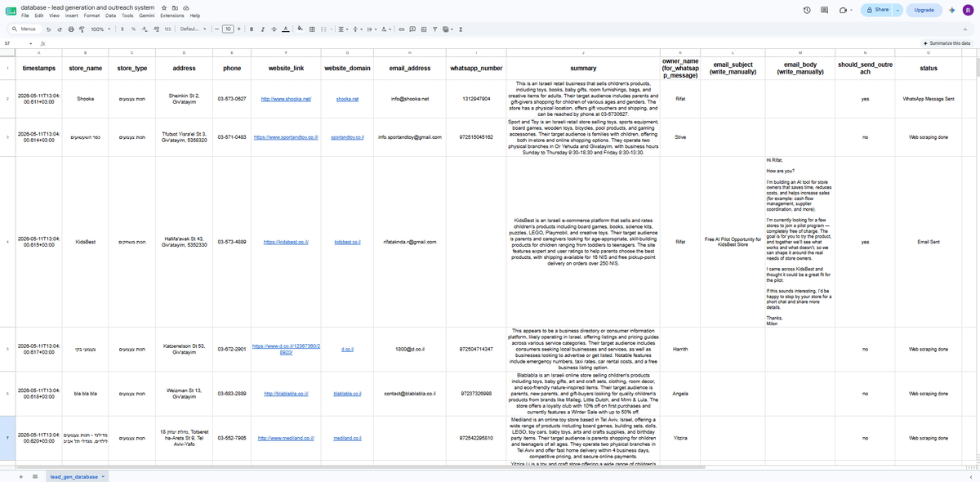Click the Upgrade button

tap(924, 10)
